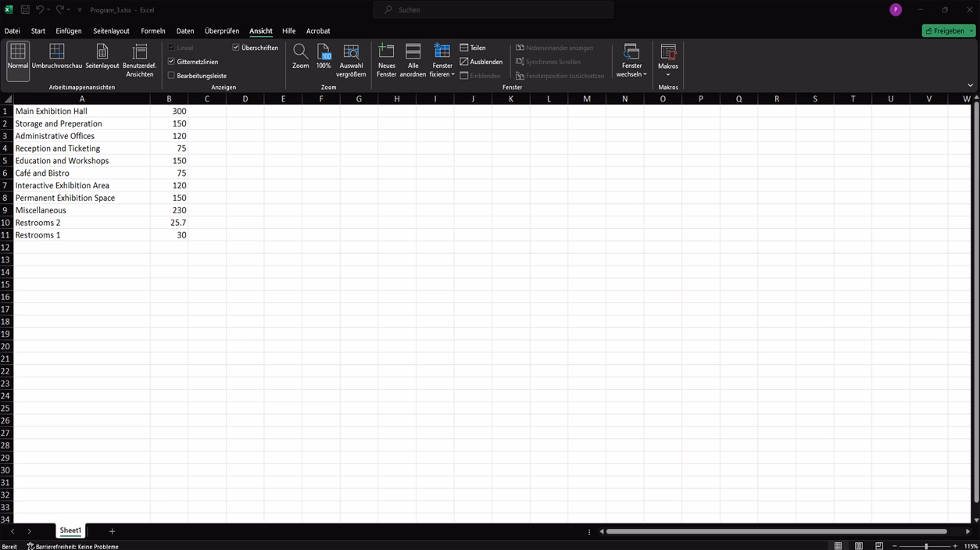Select column B header

[x=169, y=99]
